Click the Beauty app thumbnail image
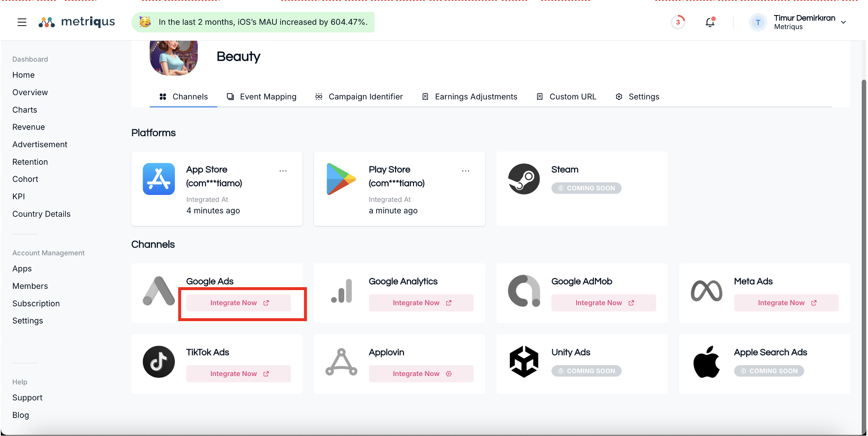Screen dimensions: 868x436 click(x=174, y=58)
